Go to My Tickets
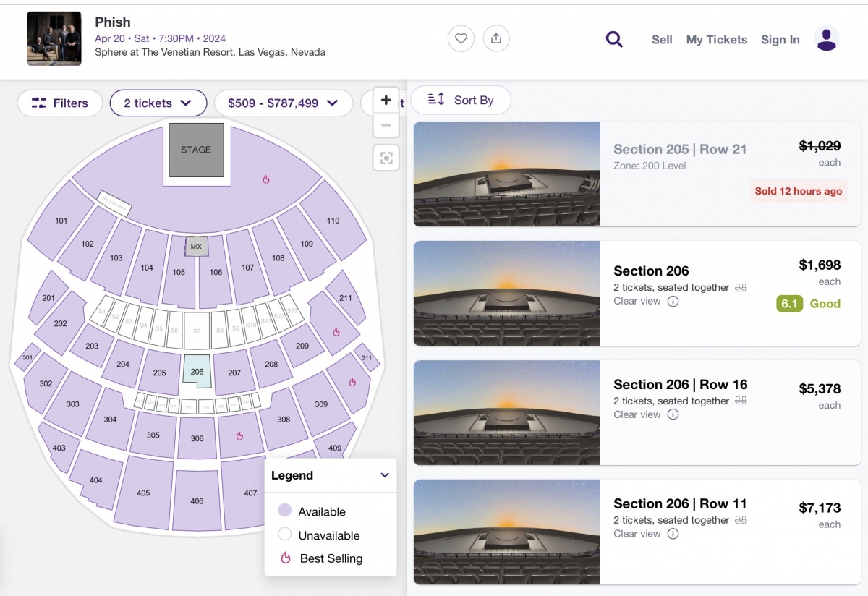Viewport: 868px width, 596px height. tap(716, 40)
